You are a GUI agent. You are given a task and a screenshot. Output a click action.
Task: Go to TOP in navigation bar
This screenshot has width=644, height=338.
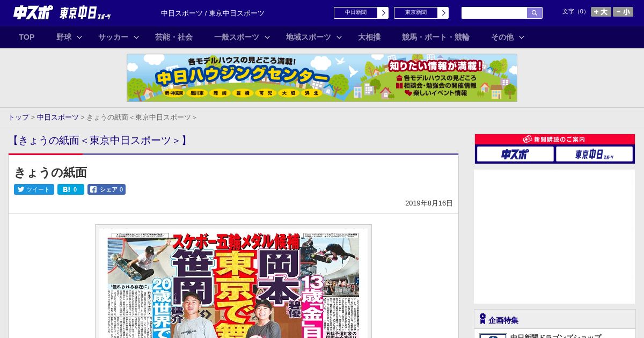pos(27,37)
